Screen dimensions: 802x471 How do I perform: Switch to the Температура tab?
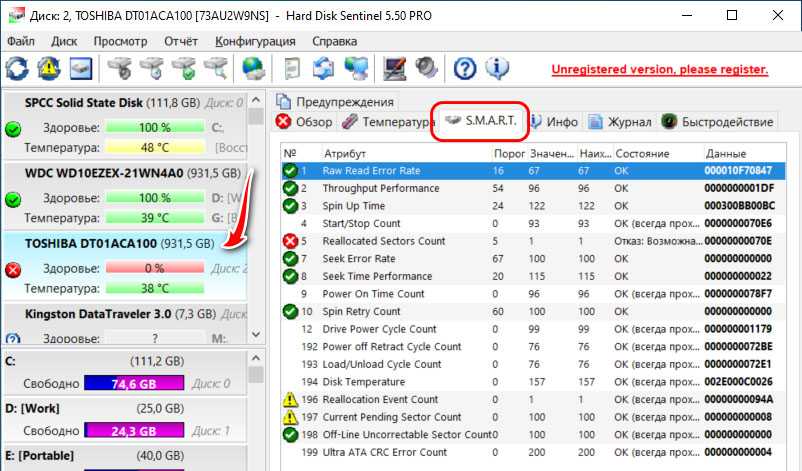click(386, 122)
